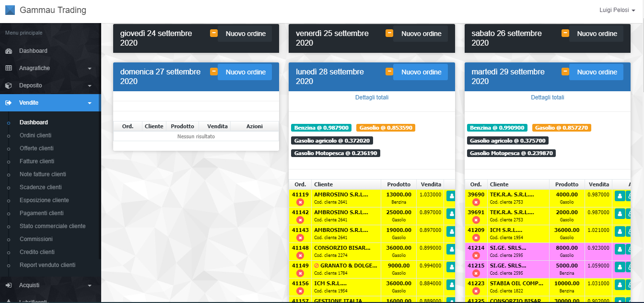The image size is (644, 303).
Task: Click the Vendita column header under martedì 29
Action: [x=599, y=184]
